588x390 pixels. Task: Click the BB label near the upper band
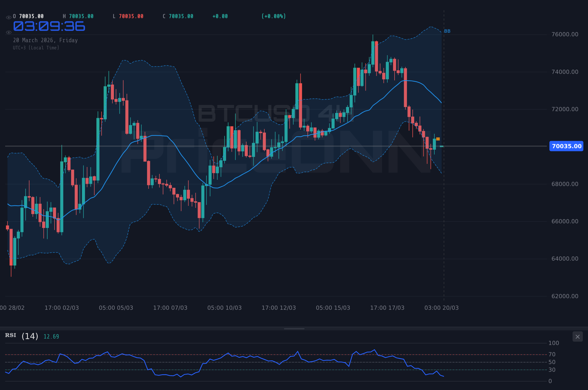448,31
